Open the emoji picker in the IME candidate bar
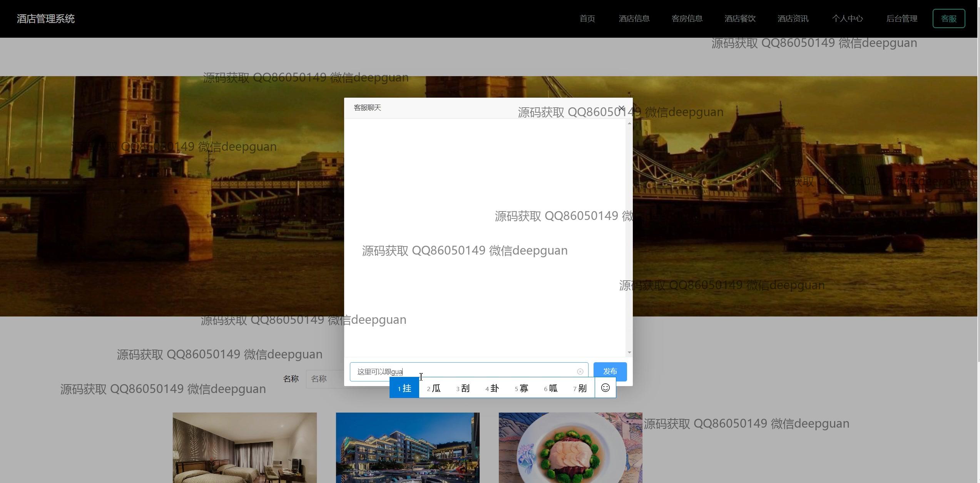980x483 pixels. pos(605,388)
